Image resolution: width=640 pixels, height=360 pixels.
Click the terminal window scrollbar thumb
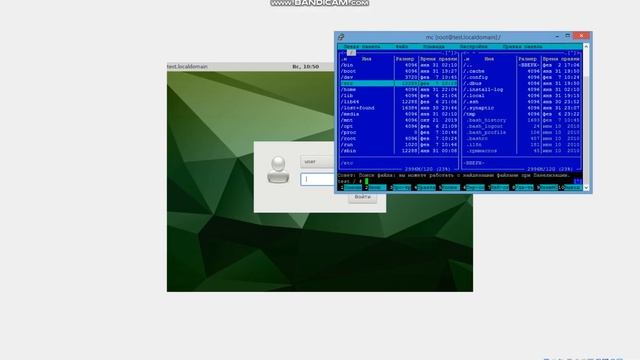click(586, 131)
